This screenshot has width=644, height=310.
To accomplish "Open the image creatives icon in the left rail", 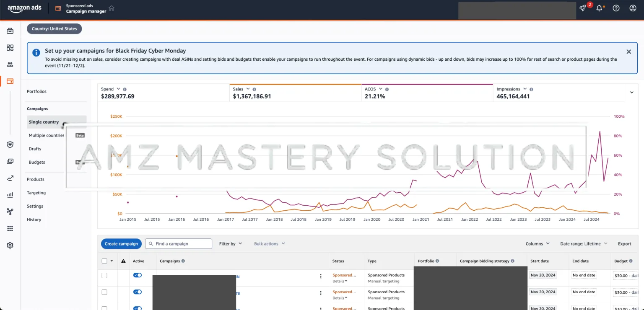I will (10, 161).
